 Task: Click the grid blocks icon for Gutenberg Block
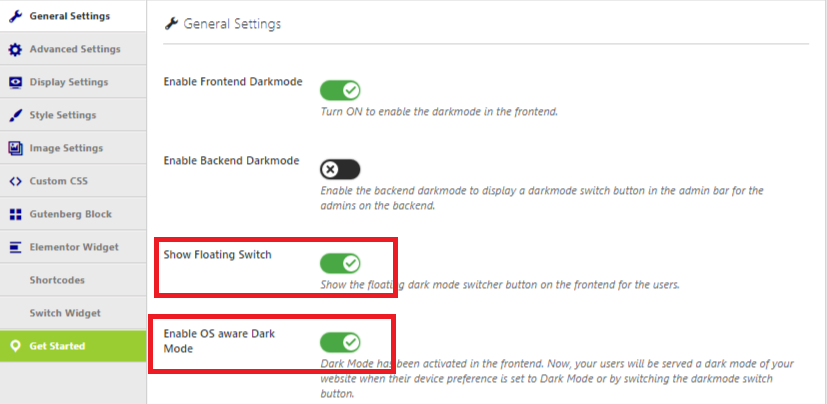pyautogui.click(x=15, y=214)
